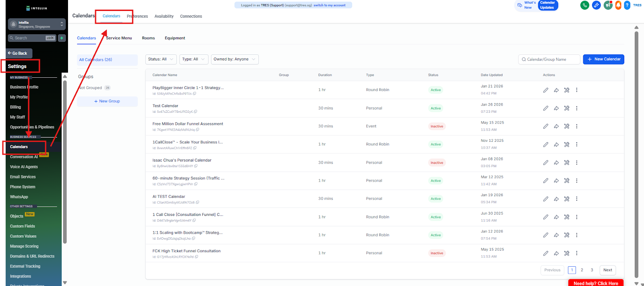
Task: Open Voice AI Agents in sidebar
Action: pyautogui.click(x=24, y=167)
